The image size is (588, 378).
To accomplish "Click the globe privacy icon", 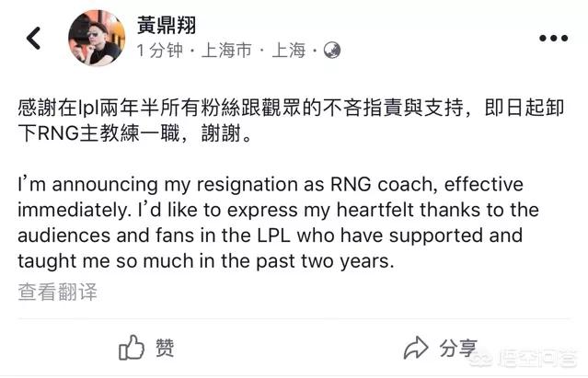I will [x=332, y=51].
